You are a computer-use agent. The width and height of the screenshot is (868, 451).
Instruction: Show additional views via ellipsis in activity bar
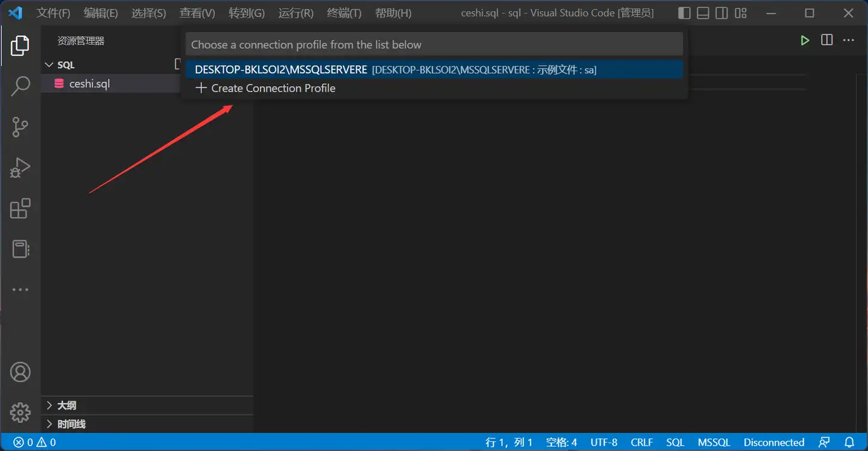pos(20,289)
